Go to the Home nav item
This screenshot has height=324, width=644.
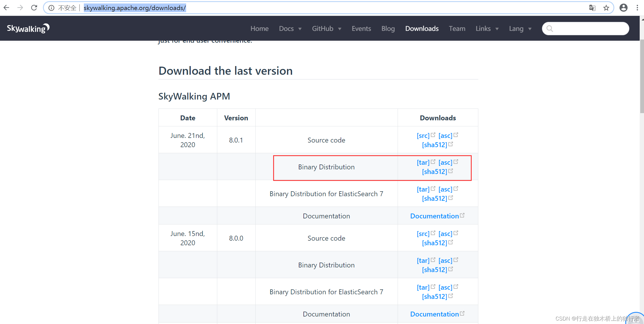pyautogui.click(x=260, y=29)
